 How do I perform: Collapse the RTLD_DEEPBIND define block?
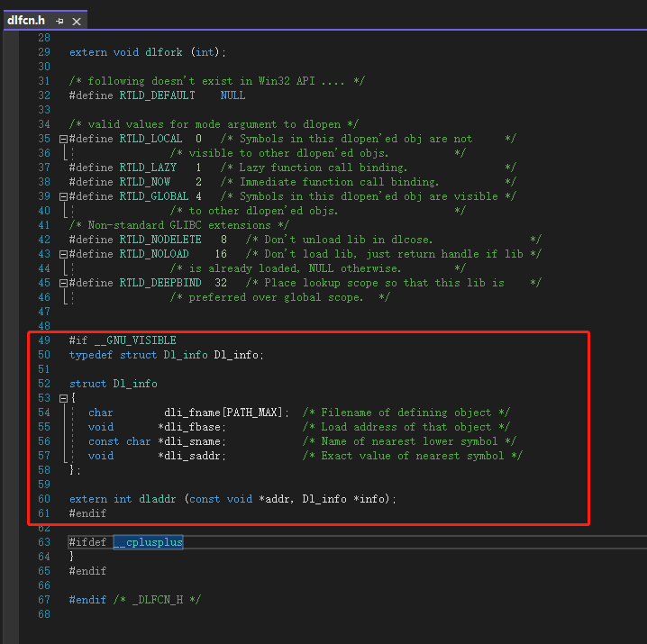tap(63, 284)
